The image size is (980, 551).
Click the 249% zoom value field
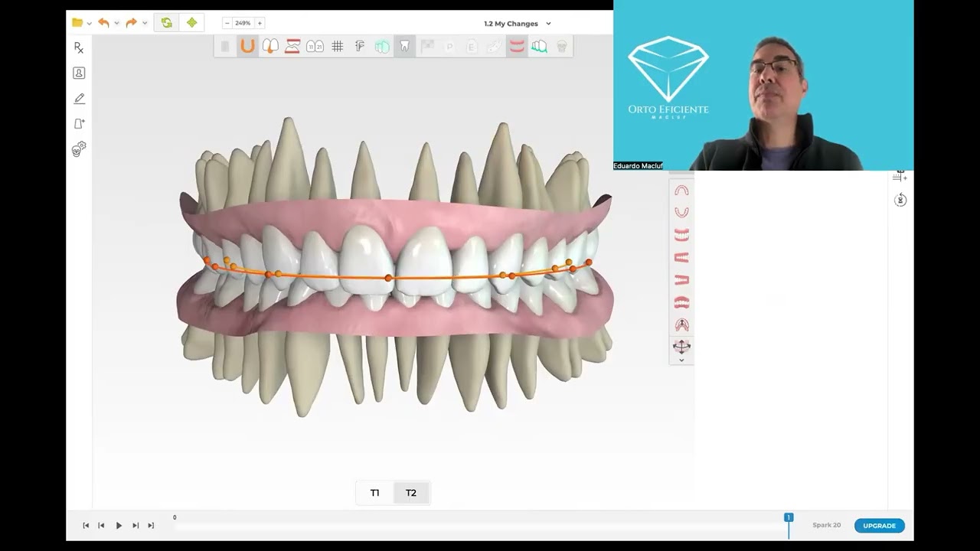click(243, 23)
